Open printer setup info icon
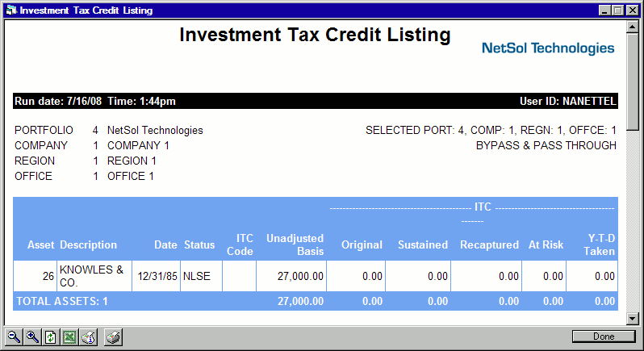Viewport: 644px width, 351px height. pos(88,337)
